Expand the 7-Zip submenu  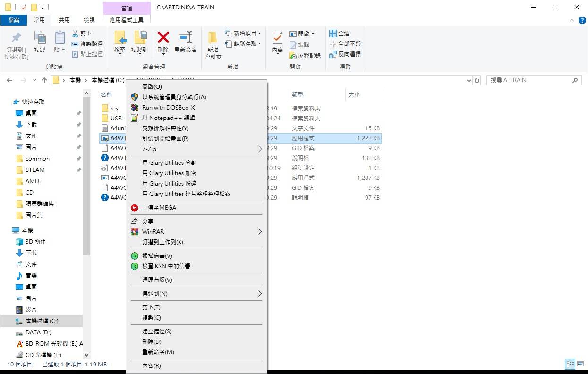pyautogui.click(x=196, y=149)
